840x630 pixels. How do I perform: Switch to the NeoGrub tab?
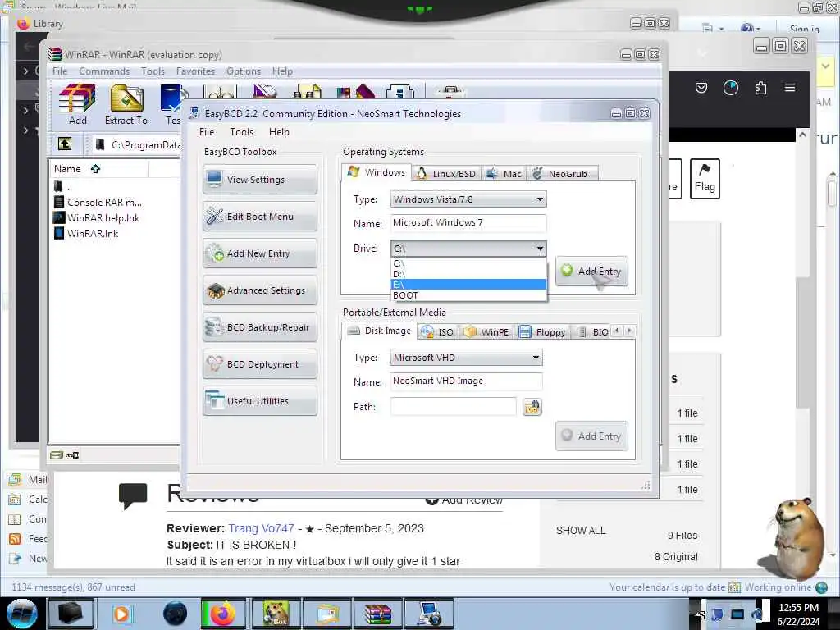click(561, 174)
